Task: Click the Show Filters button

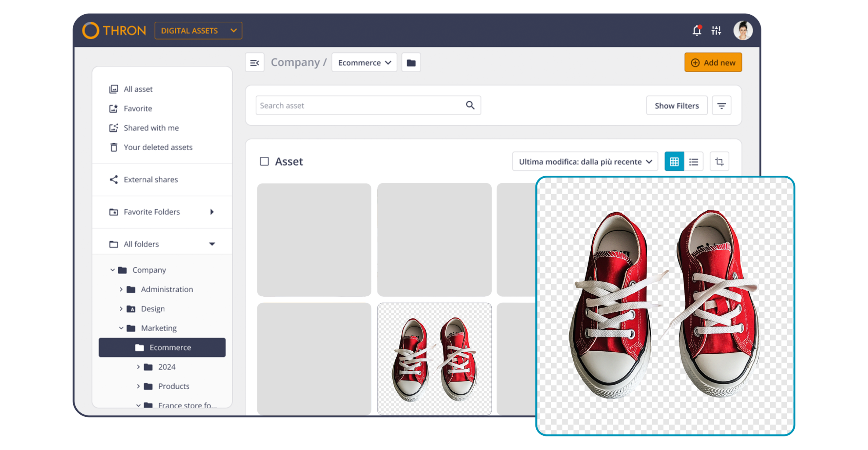Action: [x=676, y=105]
